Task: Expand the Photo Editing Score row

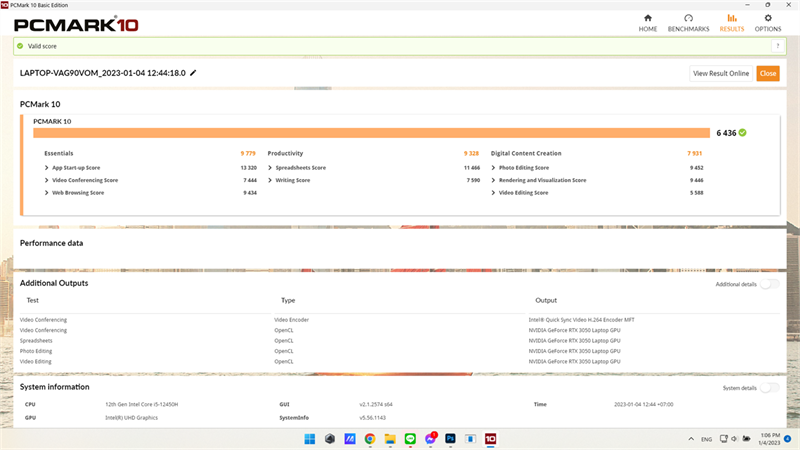Action: click(494, 167)
